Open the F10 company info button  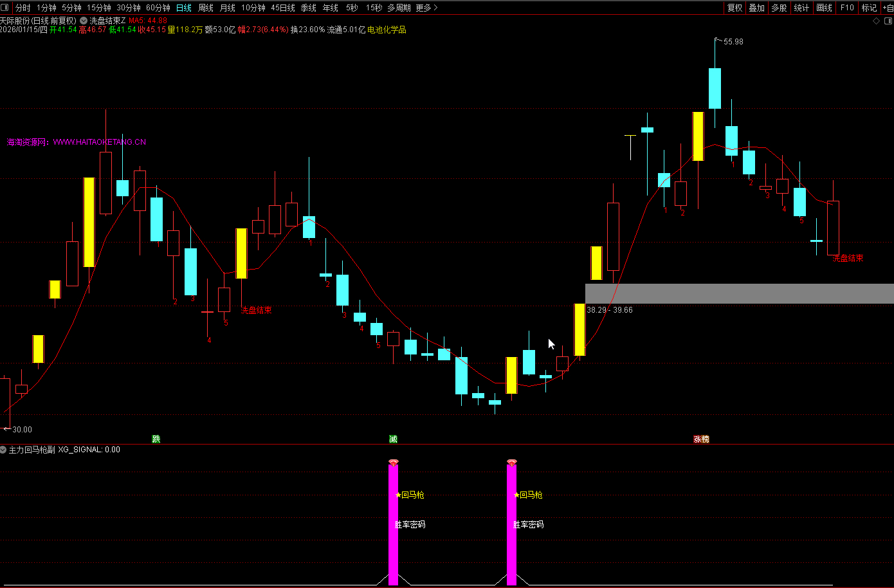tap(847, 8)
